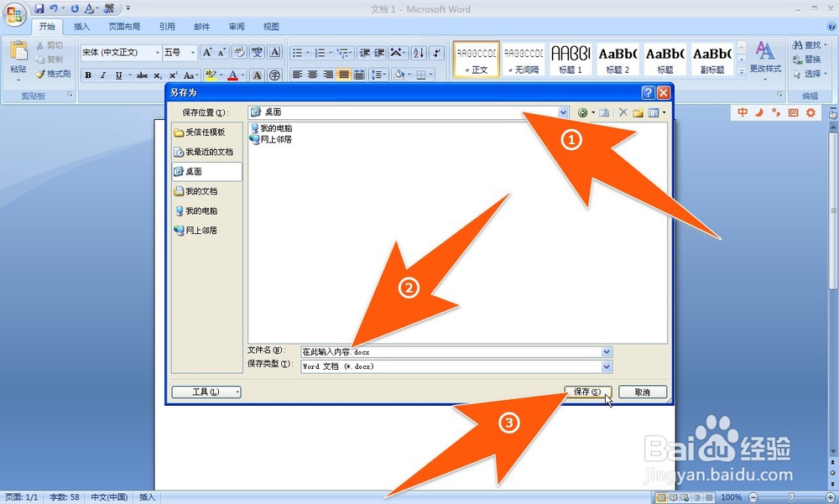Toggle Insert (插入) mode in status bar
The width and height of the screenshot is (839, 504).
pyautogui.click(x=147, y=497)
